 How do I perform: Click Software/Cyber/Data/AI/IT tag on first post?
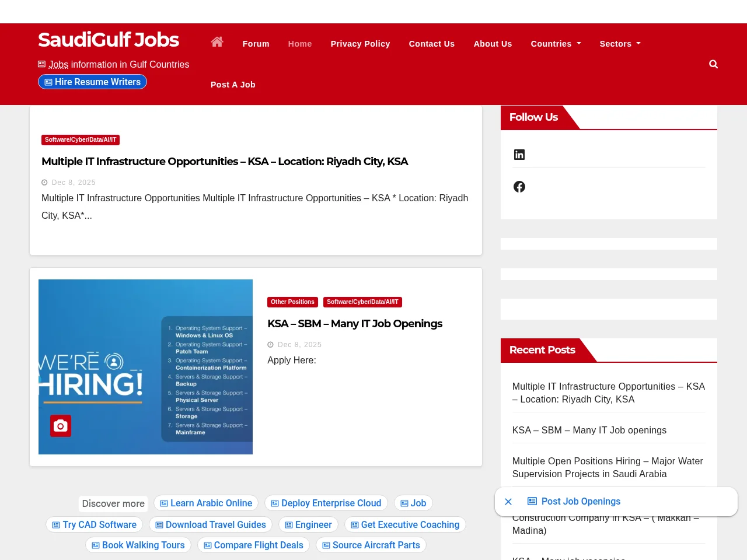pyautogui.click(x=81, y=140)
